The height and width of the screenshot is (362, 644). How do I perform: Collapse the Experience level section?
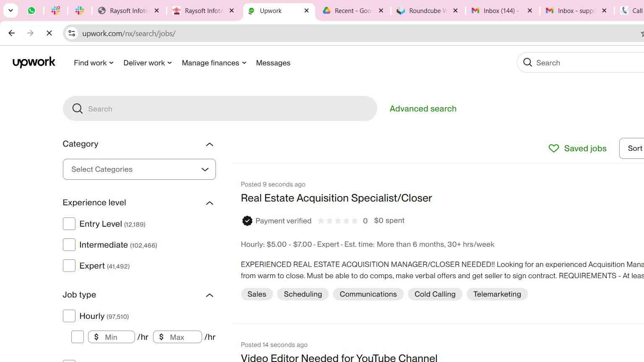tap(210, 203)
